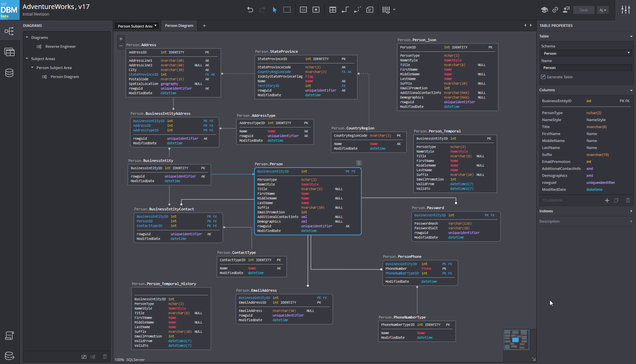Toggle the properties panel with sliders icon
This screenshot has width=636, height=364.
click(626, 10)
